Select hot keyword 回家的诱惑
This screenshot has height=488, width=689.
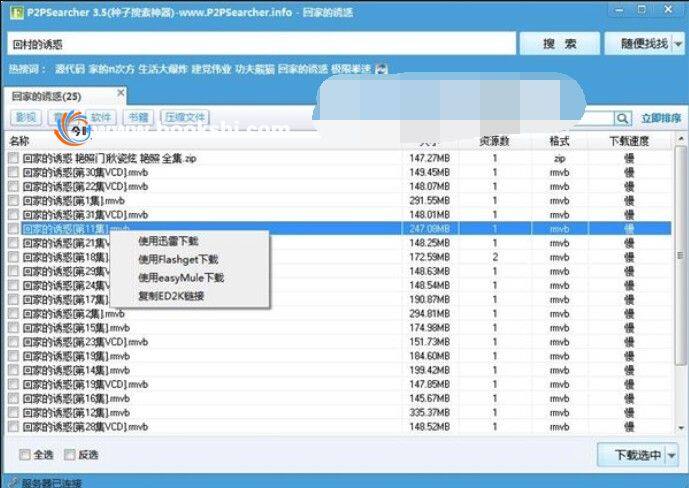point(303,69)
